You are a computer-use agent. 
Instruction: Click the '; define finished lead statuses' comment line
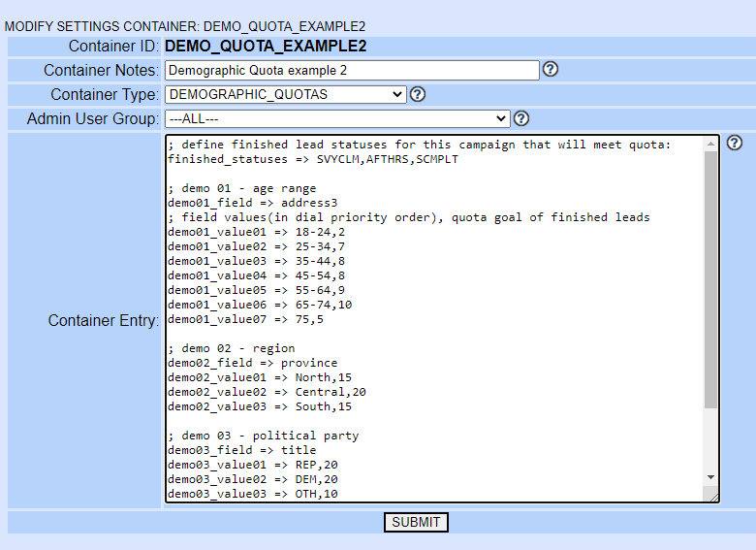point(420,145)
